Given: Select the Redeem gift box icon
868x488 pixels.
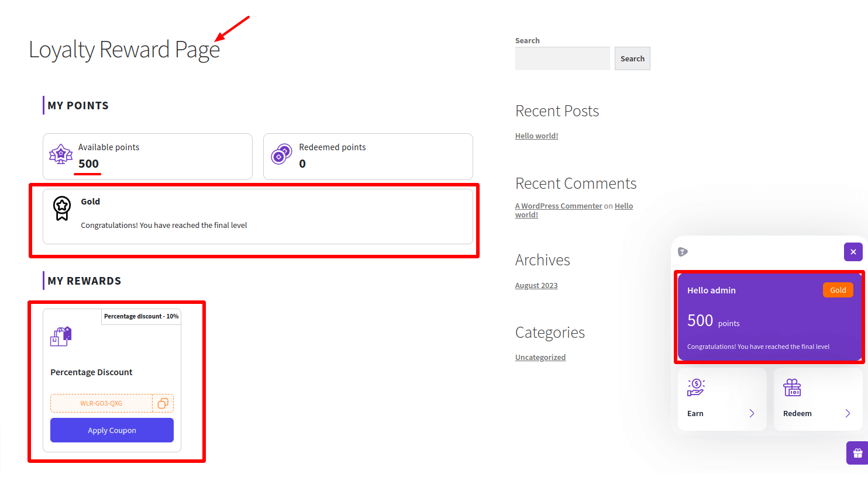Looking at the screenshot, I should tap(792, 386).
